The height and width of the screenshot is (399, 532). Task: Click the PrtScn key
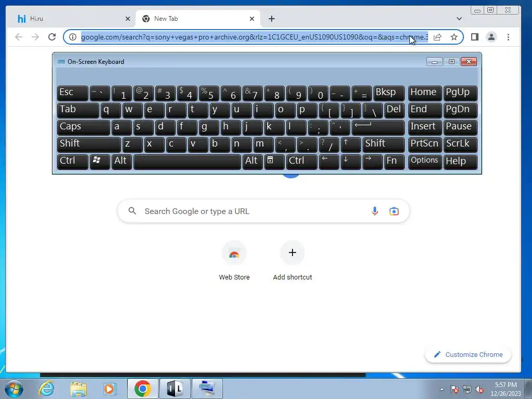coord(425,144)
